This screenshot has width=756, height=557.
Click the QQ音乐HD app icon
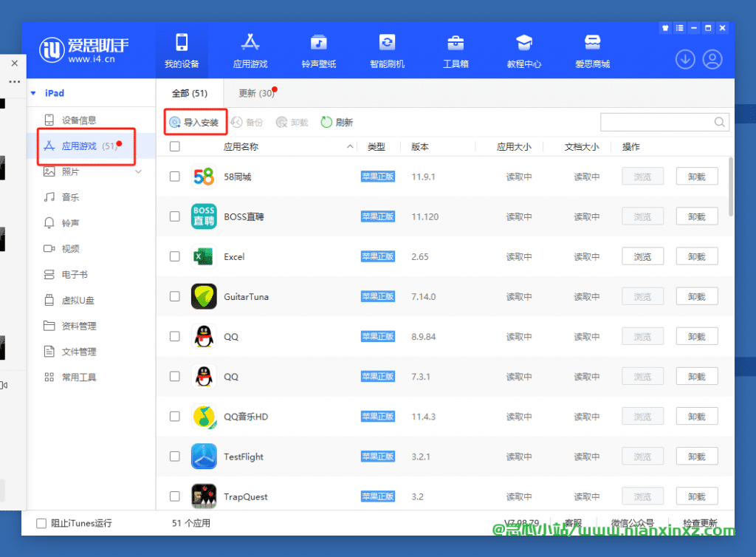(x=204, y=417)
